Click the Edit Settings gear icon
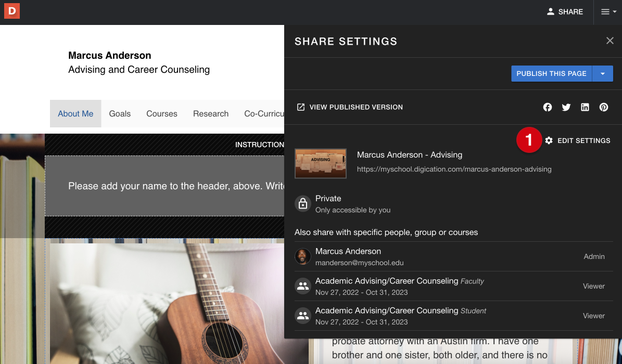Viewport: 622px width, 364px height. click(x=549, y=140)
